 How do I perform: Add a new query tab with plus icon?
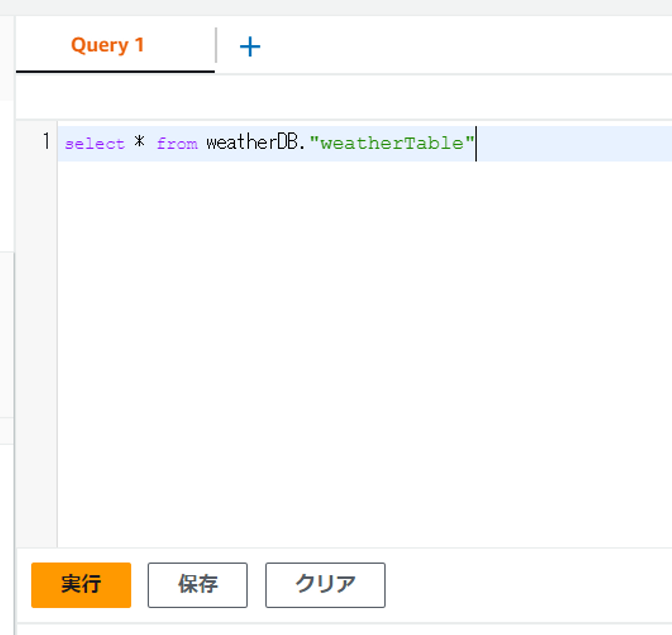(x=250, y=47)
